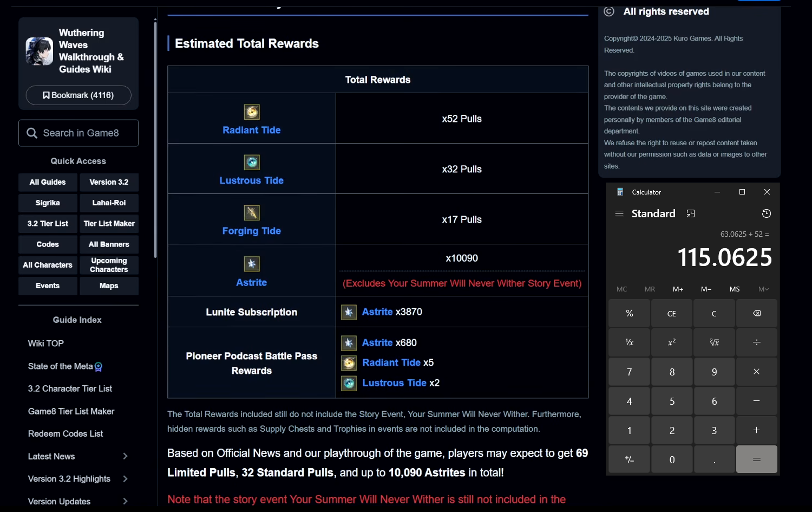
Task: Click the Astrite x680 icon in Battle Pass row
Action: point(349,343)
